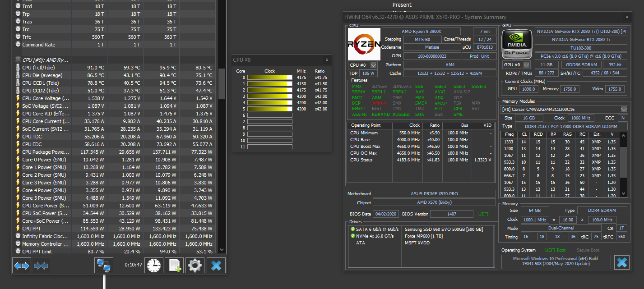The width and height of the screenshot is (644, 289).
Task: Click the AMD-V feature label
Action: tap(379, 103)
